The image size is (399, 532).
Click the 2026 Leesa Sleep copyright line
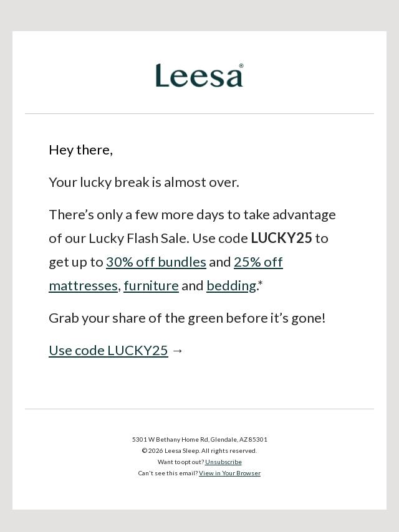199,451
